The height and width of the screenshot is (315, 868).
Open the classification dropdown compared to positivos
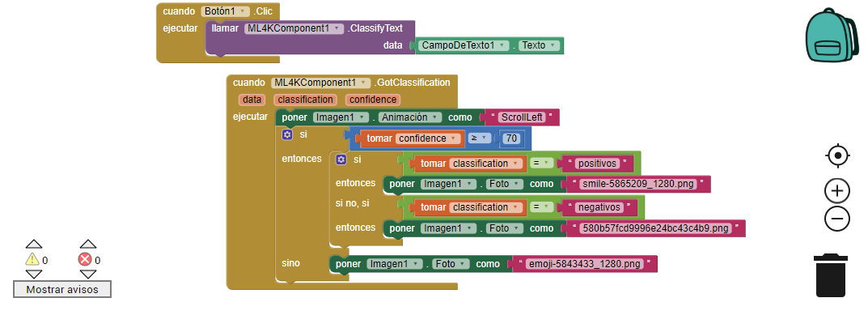[x=486, y=164]
